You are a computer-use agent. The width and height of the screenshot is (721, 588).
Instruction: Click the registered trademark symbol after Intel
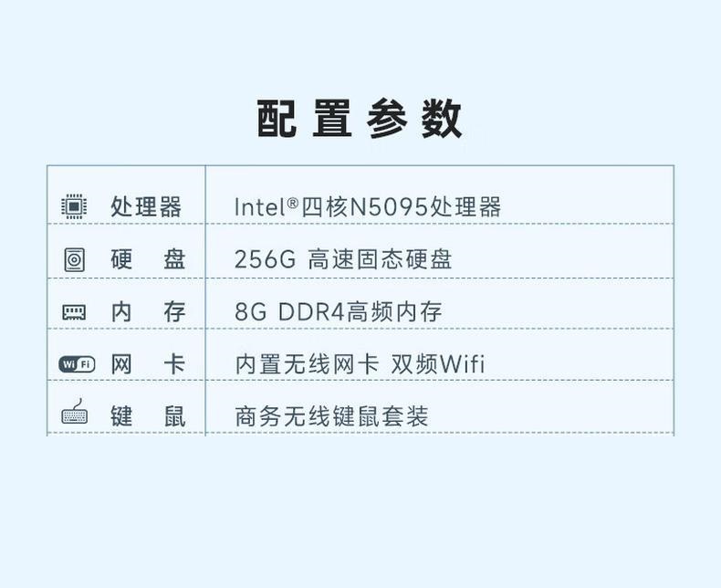pyautogui.click(x=293, y=202)
